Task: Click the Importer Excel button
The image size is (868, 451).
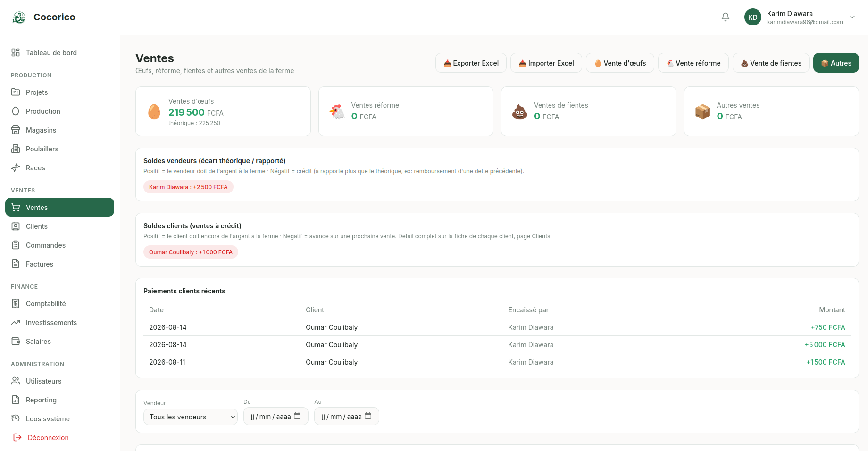Action: (x=546, y=63)
